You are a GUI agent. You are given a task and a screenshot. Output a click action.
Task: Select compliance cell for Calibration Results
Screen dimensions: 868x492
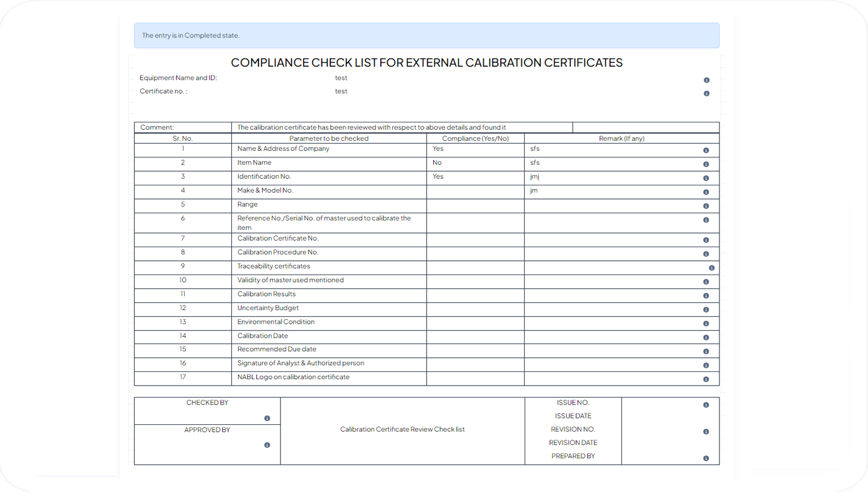(475, 295)
